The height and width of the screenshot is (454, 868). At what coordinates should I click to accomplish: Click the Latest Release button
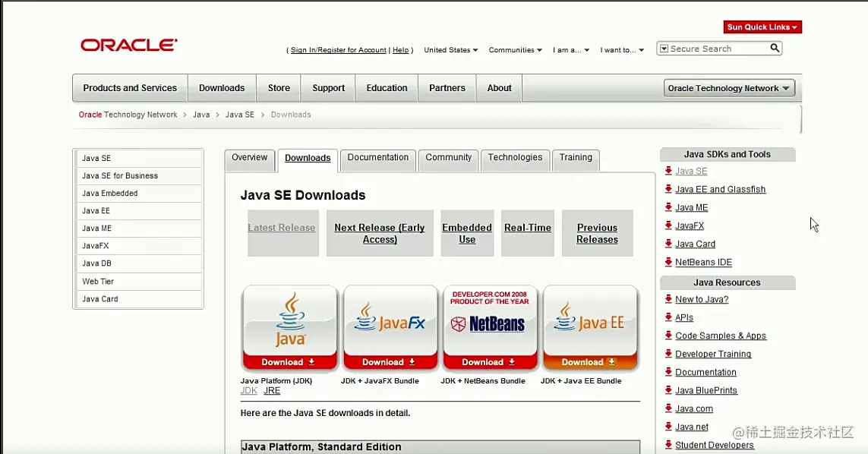282,233
